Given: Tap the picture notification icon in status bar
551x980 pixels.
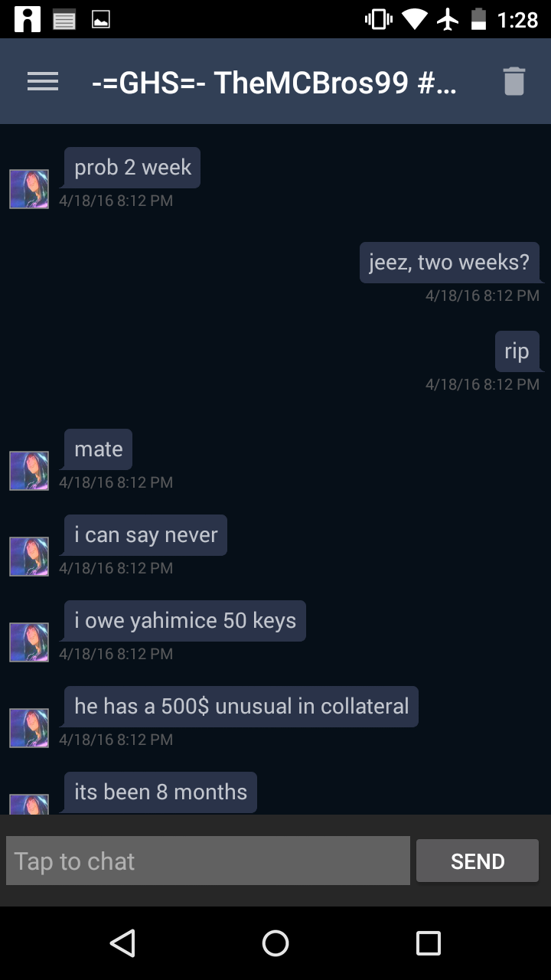Looking at the screenshot, I should click(x=101, y=20).
